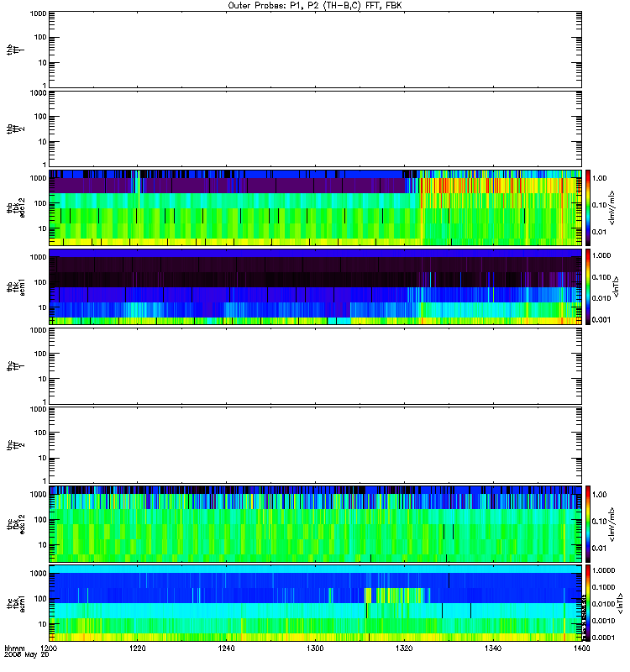This screenshot has width=630, height=672.
Task: Click the 1300 time axis label
Action: pos(316,648)
